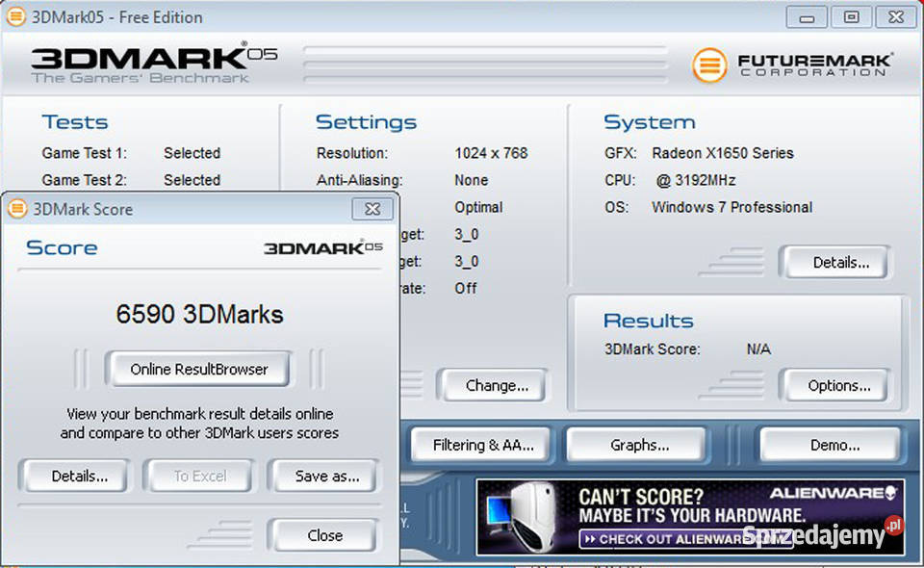Click Anti-Aliasing 'None' value
The image size is (924, 568).
tap(471, 180)
